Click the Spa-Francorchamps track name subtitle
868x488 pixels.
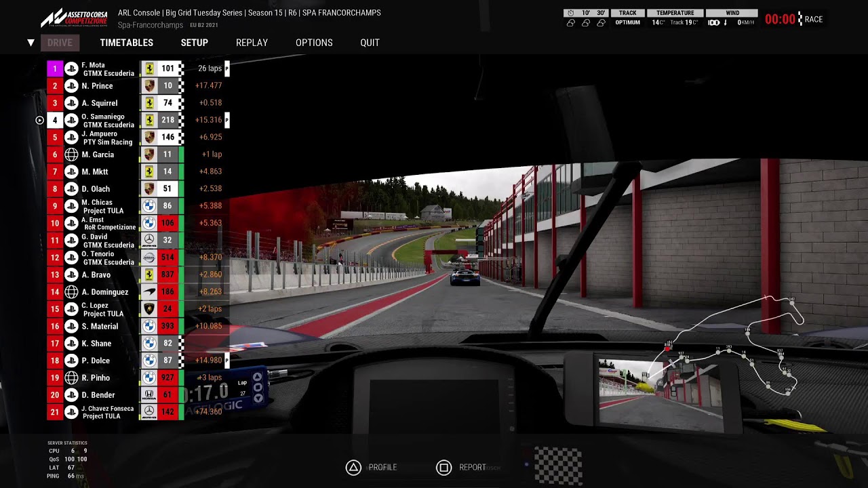(x=151, y=25)
